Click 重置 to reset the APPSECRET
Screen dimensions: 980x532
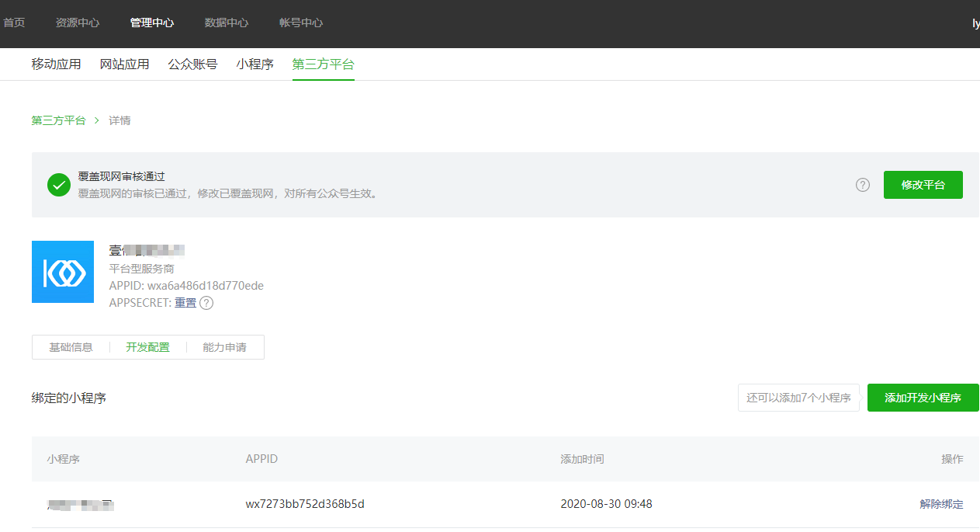tap(185, 303)
